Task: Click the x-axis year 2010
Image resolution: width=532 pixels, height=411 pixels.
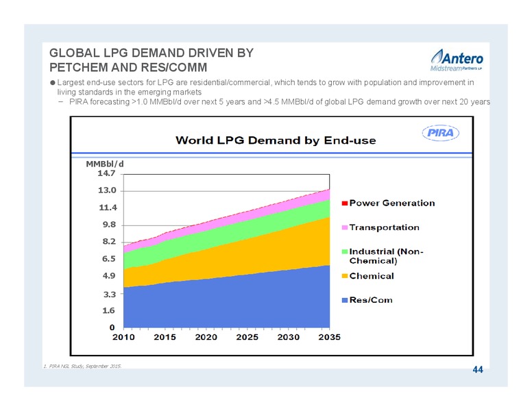Action: point(123,337)
